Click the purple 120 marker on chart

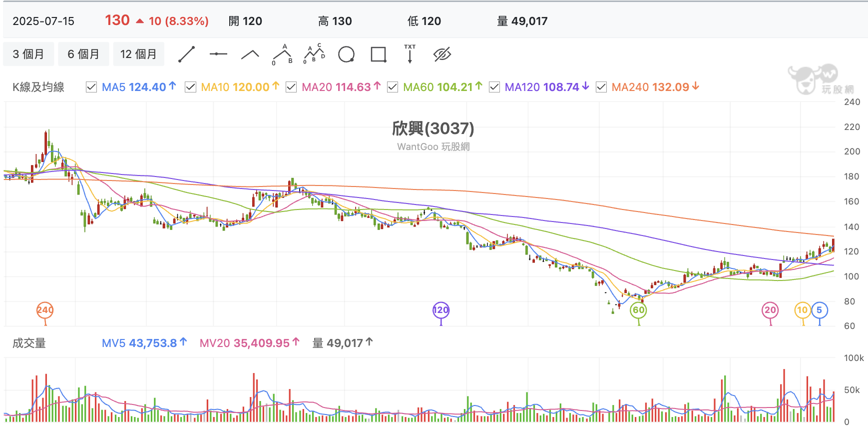coord(441,310)
